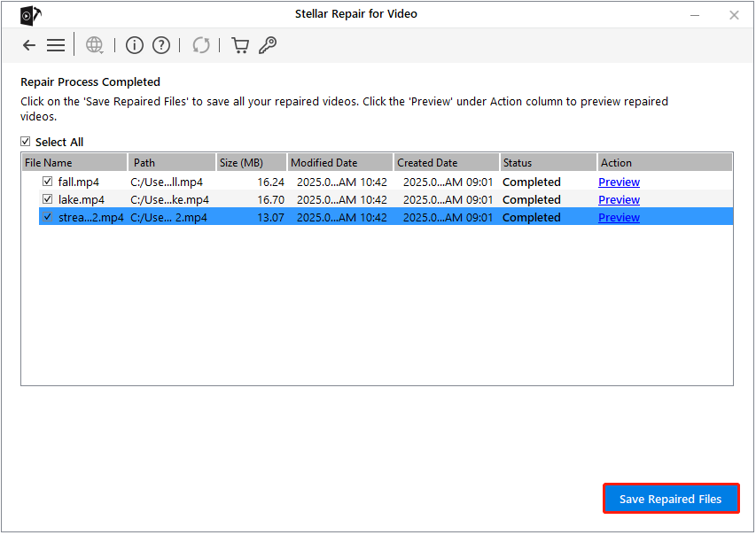Click the path C:/Use...ll.mp4
Image resolution: width=756 pixels, height=535 pixels.
click(x=167, y=182)
